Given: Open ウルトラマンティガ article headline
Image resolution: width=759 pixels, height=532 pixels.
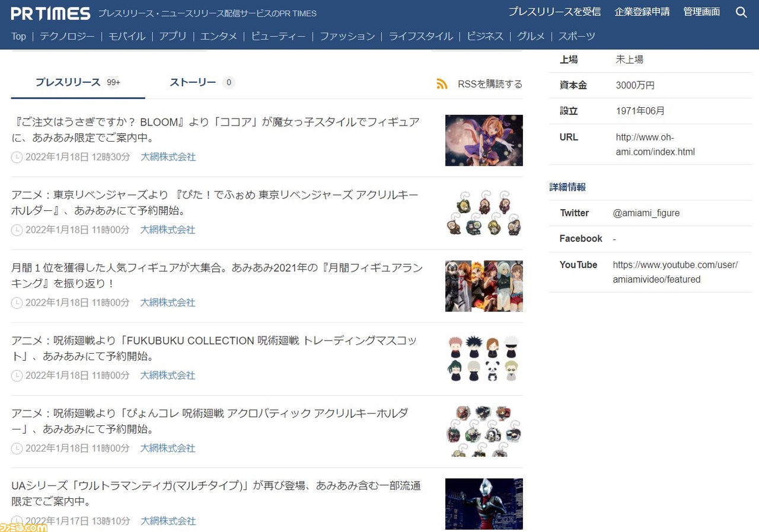Looking at the screenshot, I should 216,493.
